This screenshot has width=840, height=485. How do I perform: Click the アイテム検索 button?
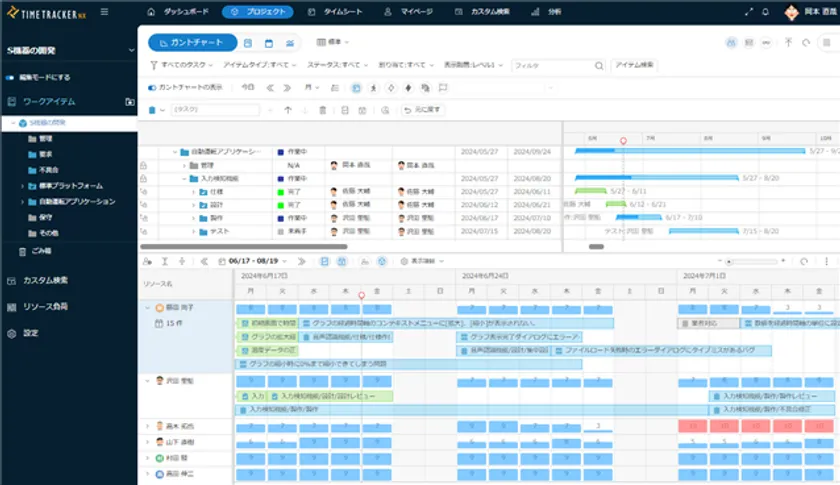pos(633,65)
